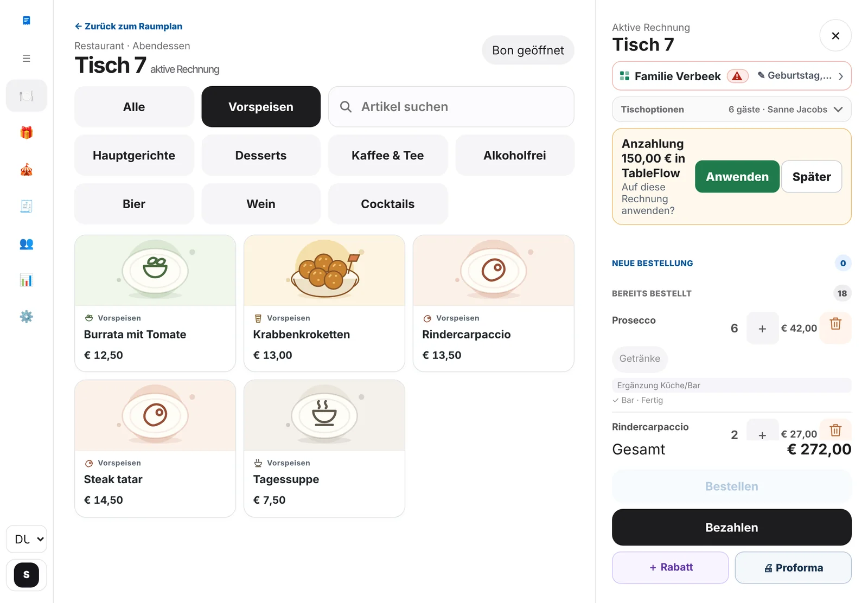Open the bar chart reports icon

click(x=26, y=280)
